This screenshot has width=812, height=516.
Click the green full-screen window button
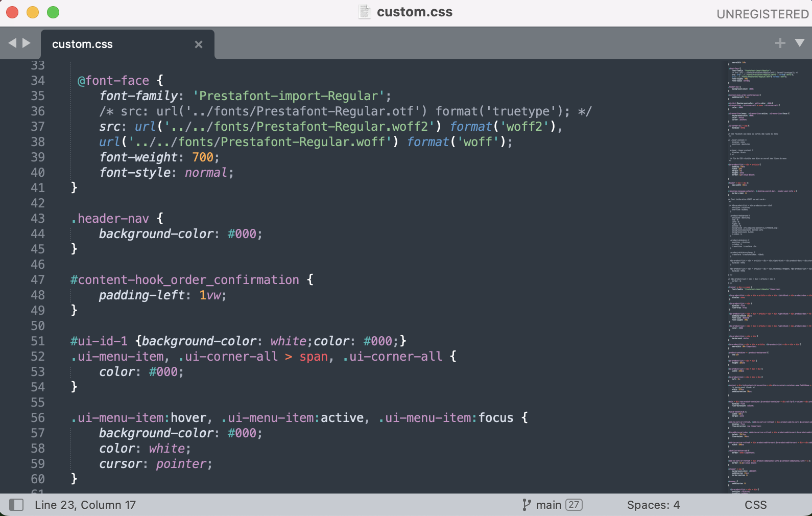point(53,12)
